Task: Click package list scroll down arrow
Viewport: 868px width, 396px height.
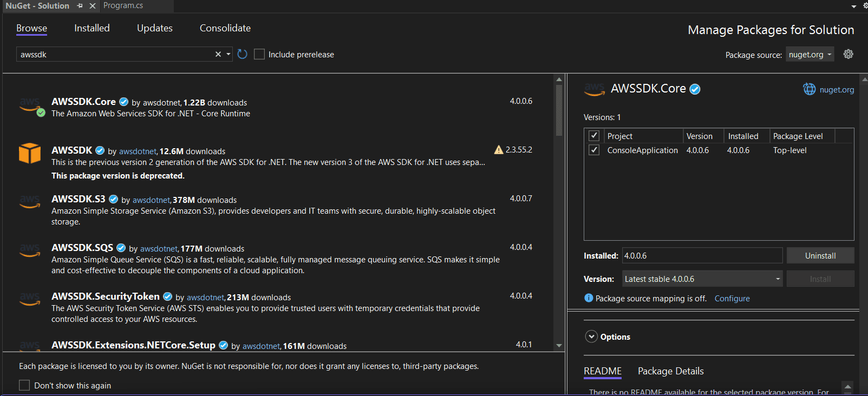Action: pyautogui.click(x=559, y=345)
